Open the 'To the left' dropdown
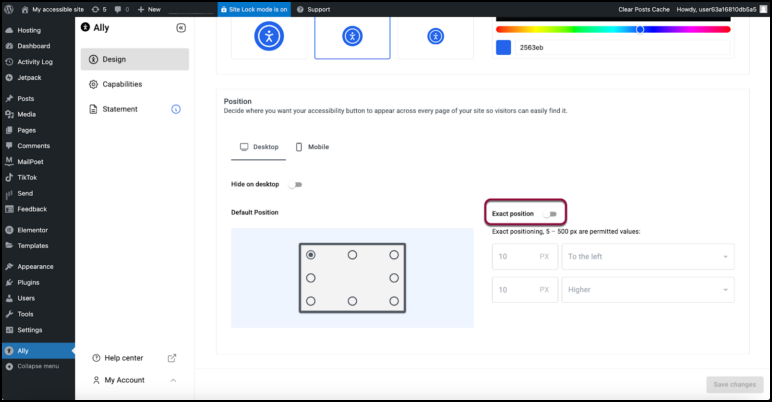772x402 pixels. click(x=647, y=256)
